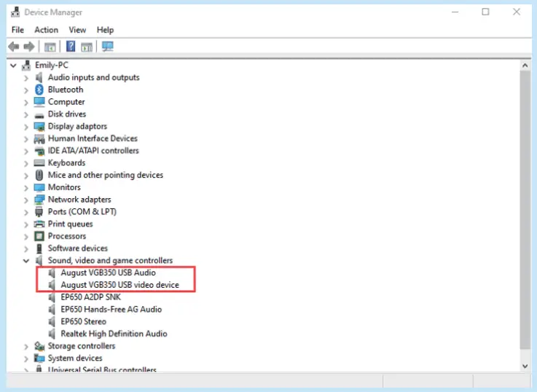
Task: Select the Monitors label
Action: pyautogui.click(x=64, y=187)
